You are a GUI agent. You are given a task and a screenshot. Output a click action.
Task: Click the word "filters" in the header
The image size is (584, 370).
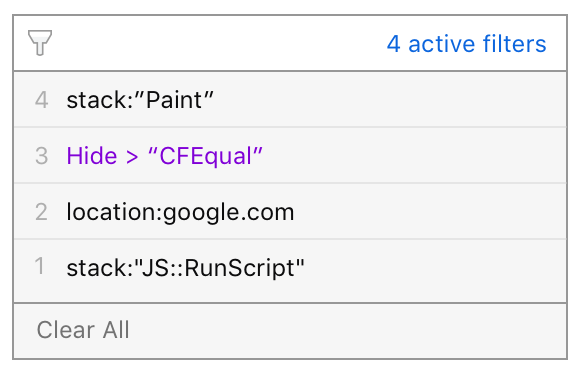pos(514,44)
